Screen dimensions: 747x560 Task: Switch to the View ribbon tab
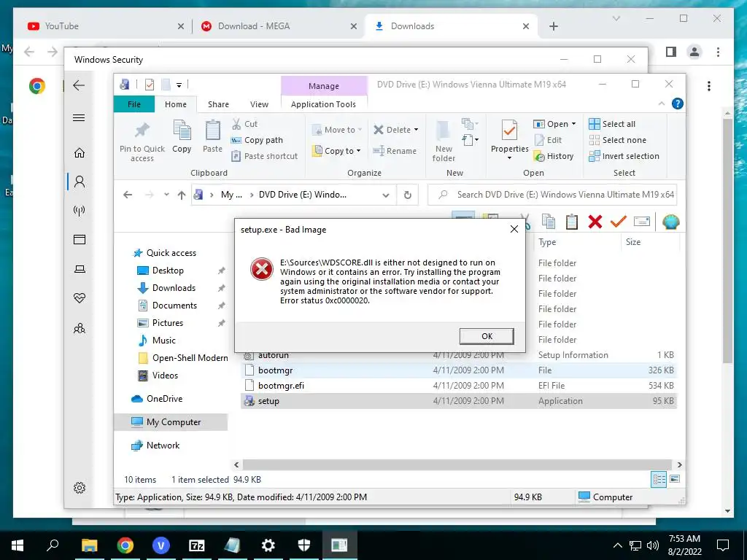(259, 104)
